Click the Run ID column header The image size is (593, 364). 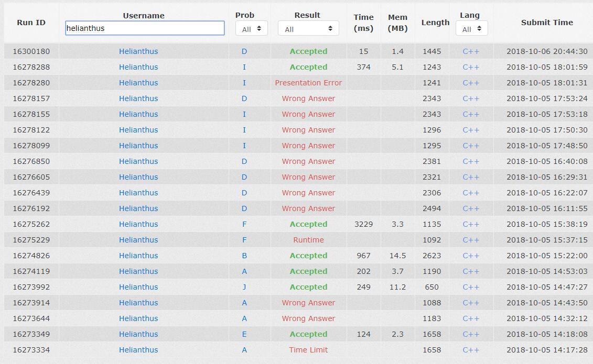[31, 23]
